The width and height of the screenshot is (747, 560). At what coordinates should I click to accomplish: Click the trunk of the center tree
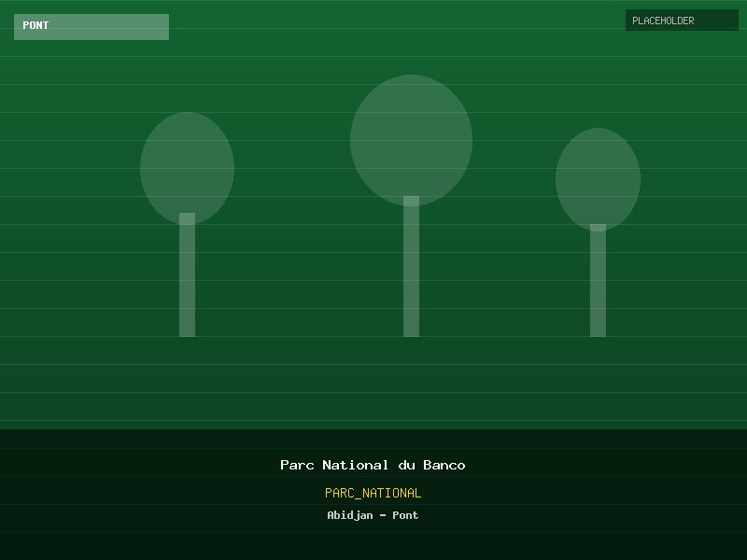(x=411, y=271)
